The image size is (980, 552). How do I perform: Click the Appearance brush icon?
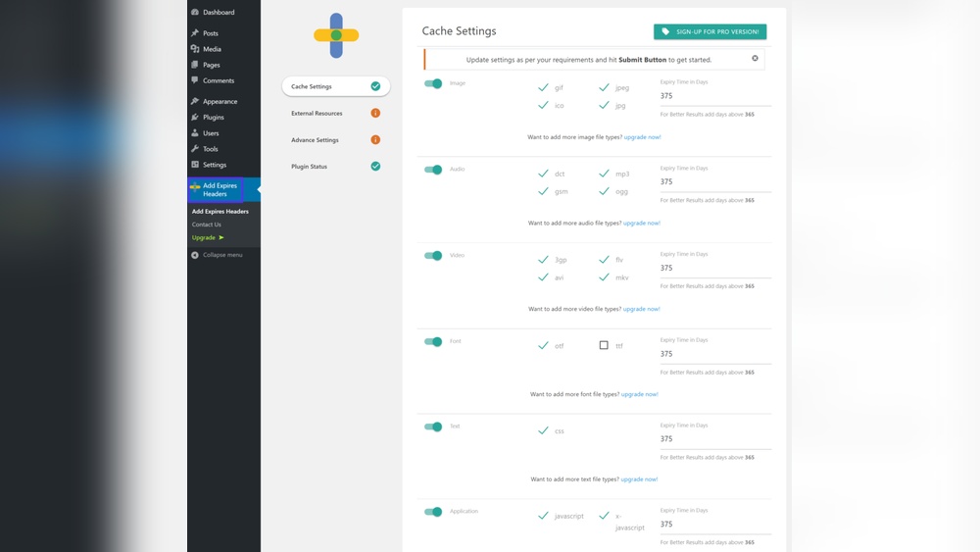pyautogui.click(x=195, y=101)
